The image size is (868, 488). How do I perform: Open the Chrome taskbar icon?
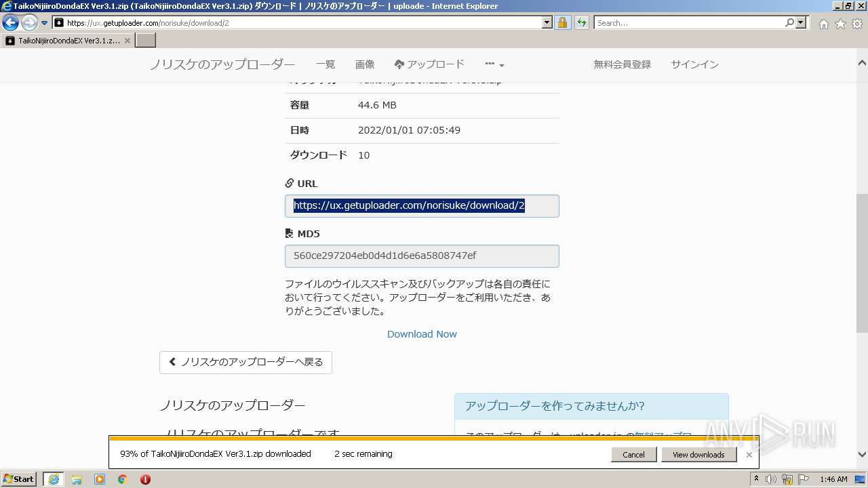click(123, 479)
